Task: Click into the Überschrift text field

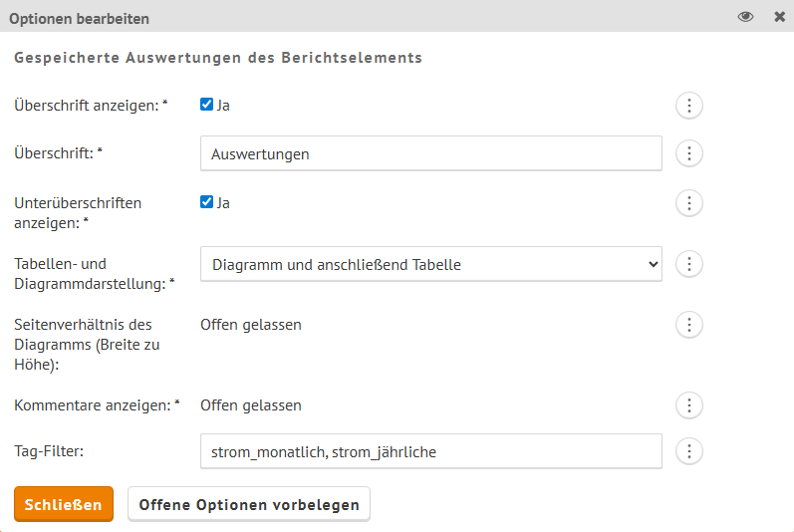Action: [x=431, y=153]
